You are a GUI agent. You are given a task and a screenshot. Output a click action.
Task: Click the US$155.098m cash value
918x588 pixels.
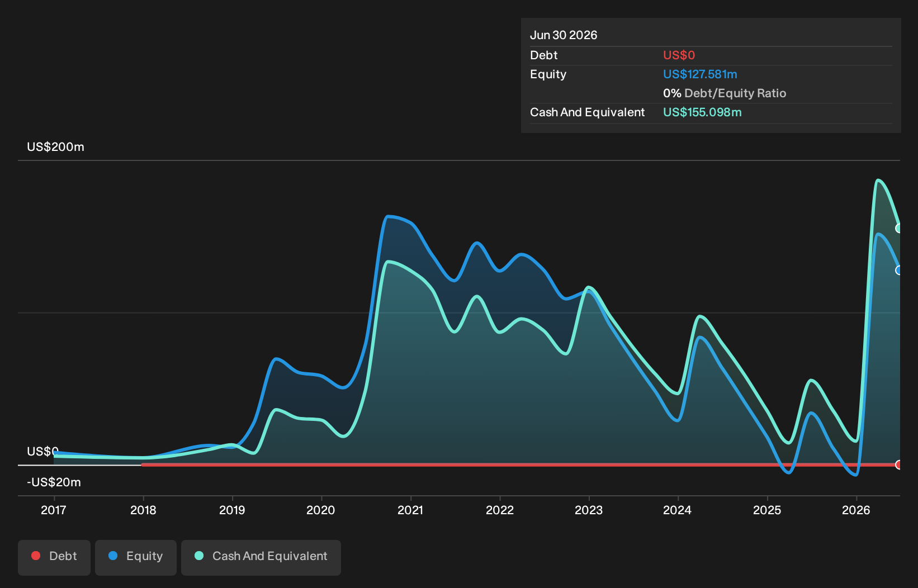pyautogui.click(x=702, y=112)
